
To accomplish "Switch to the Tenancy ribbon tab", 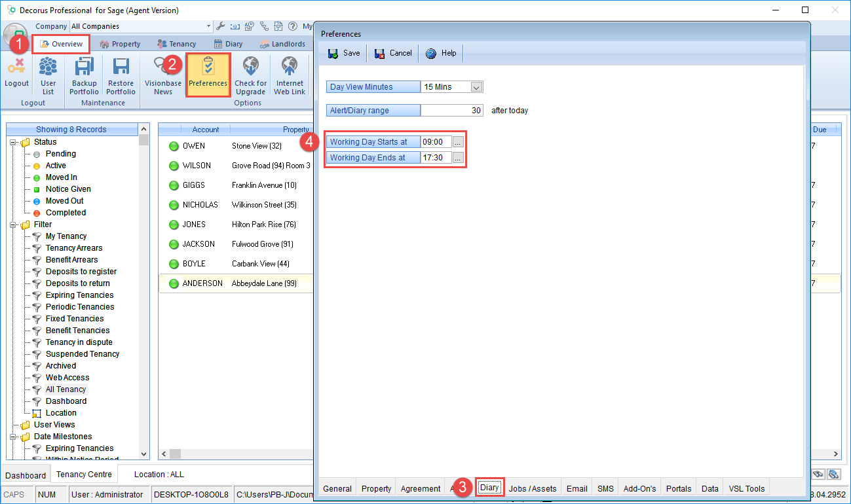I will pyautogui.click(x=177, y=44).
